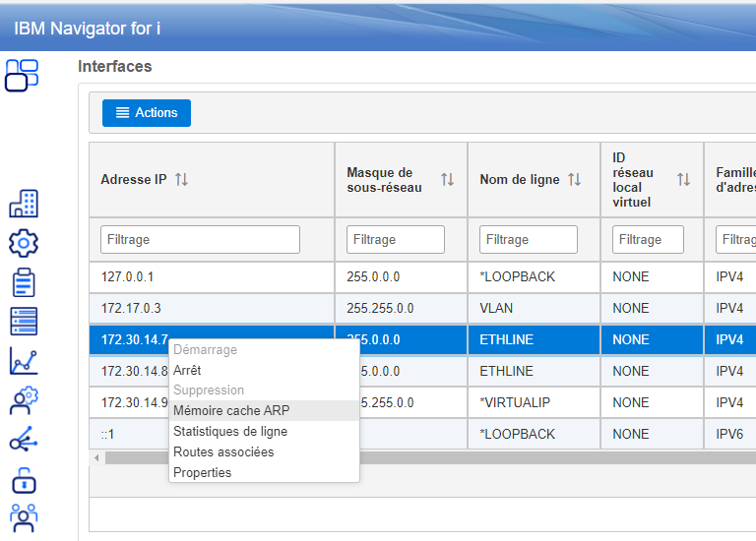Image resolution: width=756 pixels, height=541 pixels.
Task: Focus the Famille d'adresse filter field
Action: point(735,239)
